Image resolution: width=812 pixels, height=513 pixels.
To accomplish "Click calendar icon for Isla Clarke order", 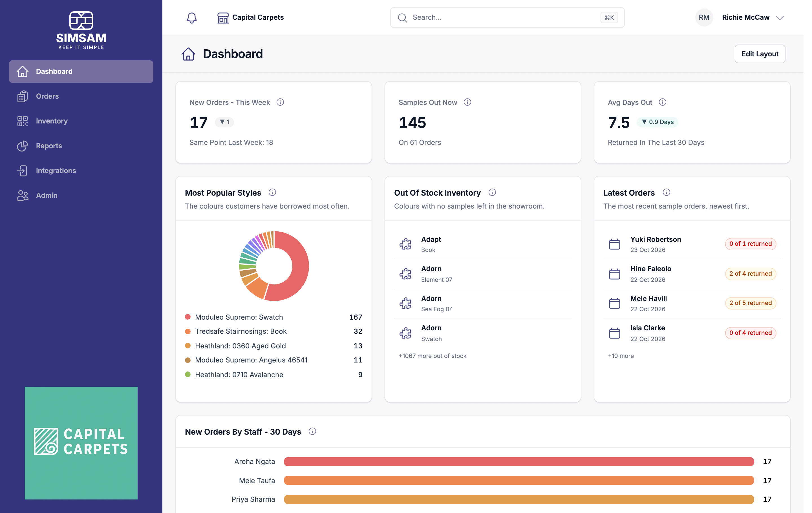I will tap(614, 333).
